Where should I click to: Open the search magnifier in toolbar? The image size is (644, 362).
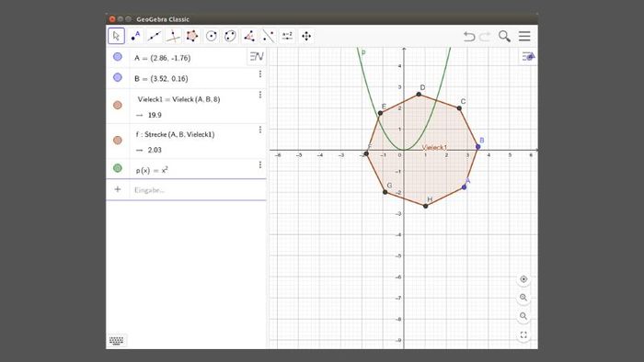504,36
